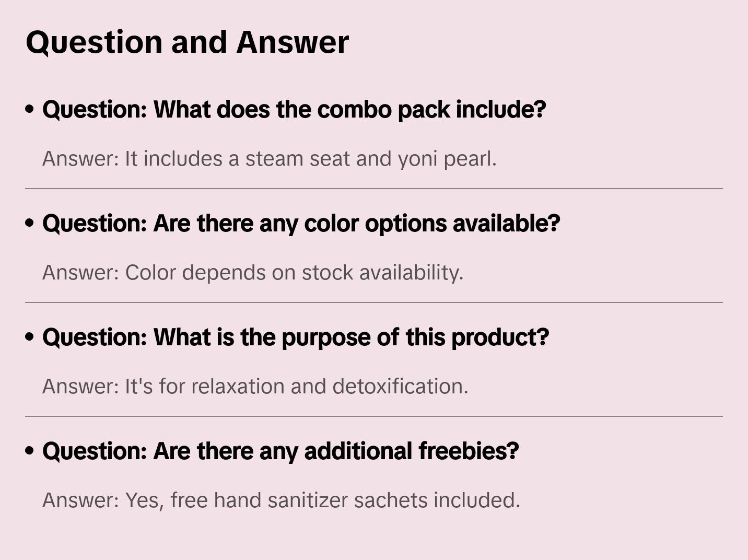Click the steam seat and yoni pearl answer

click(310, 159)
